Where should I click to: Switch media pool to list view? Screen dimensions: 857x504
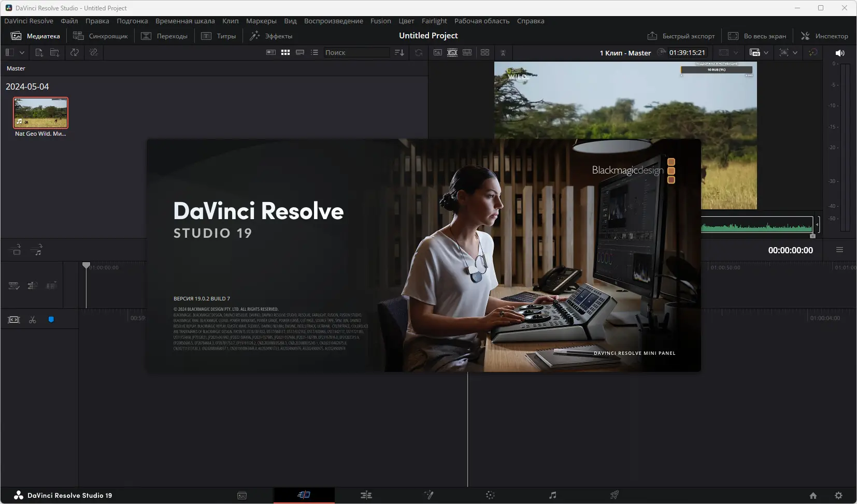315,52
